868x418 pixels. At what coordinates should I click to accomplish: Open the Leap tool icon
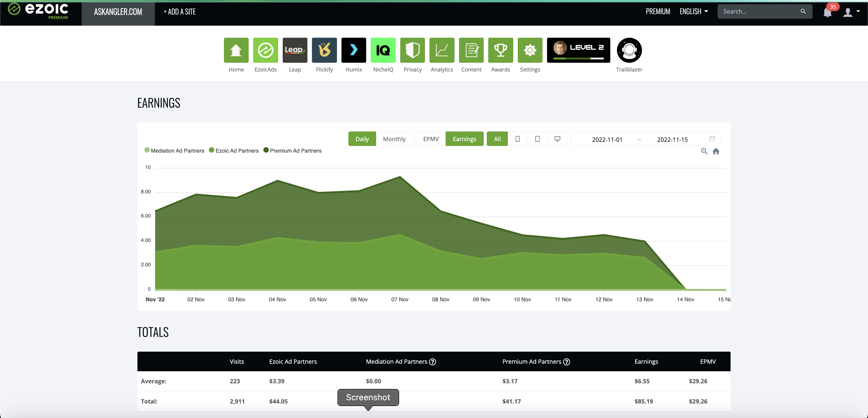click(x=295, y=50)
